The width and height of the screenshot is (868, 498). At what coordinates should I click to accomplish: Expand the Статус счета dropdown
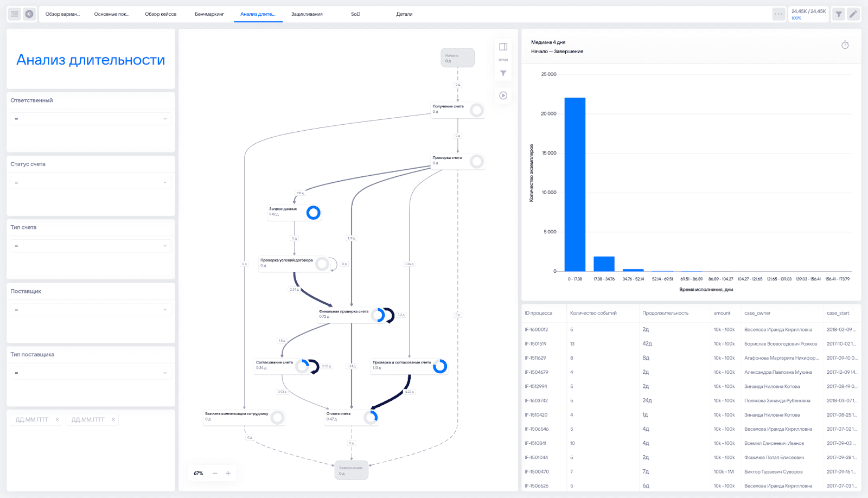coord(165,182)
